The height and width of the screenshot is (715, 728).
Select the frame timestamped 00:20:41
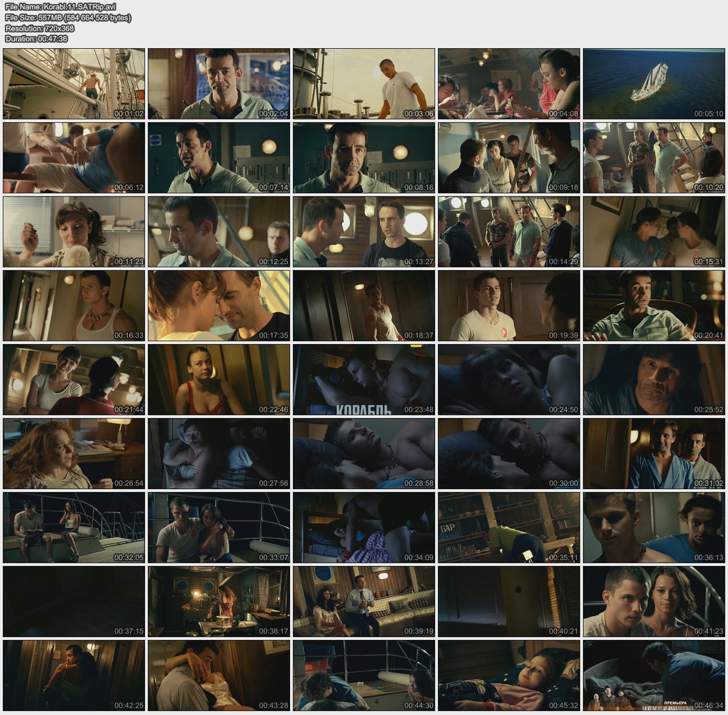tap(654, 305)
